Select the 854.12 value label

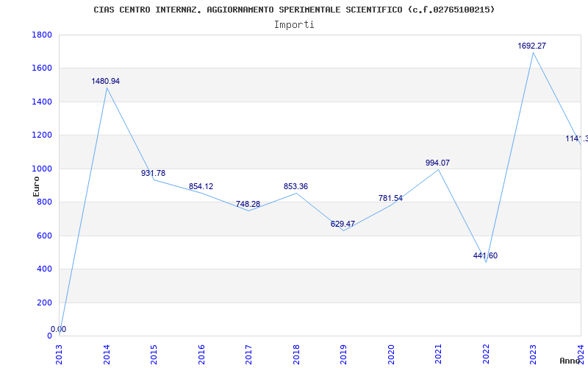[201, 186]
